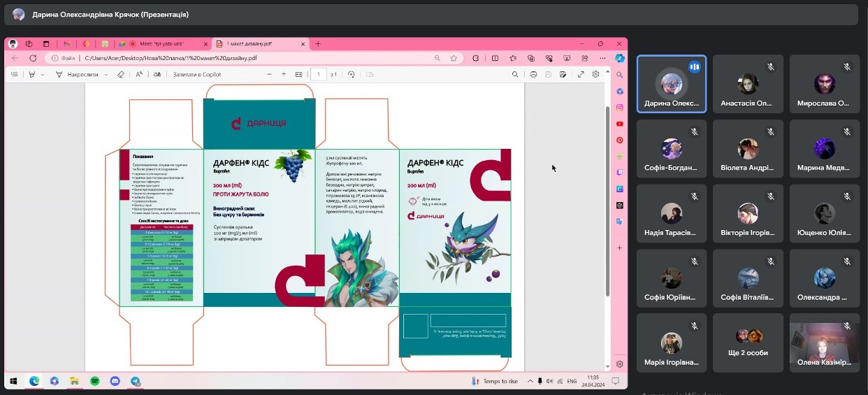This screenshot has width=868, height=395.
Task: Open YouTube in Edge sidebar
Action: [619, 124]
